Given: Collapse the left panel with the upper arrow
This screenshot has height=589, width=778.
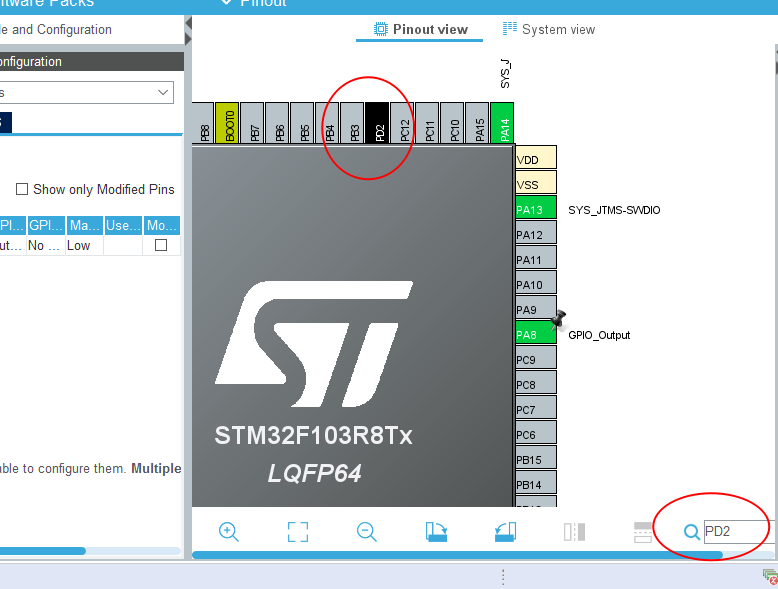Looking at the screenshot, I should [188, 23].
